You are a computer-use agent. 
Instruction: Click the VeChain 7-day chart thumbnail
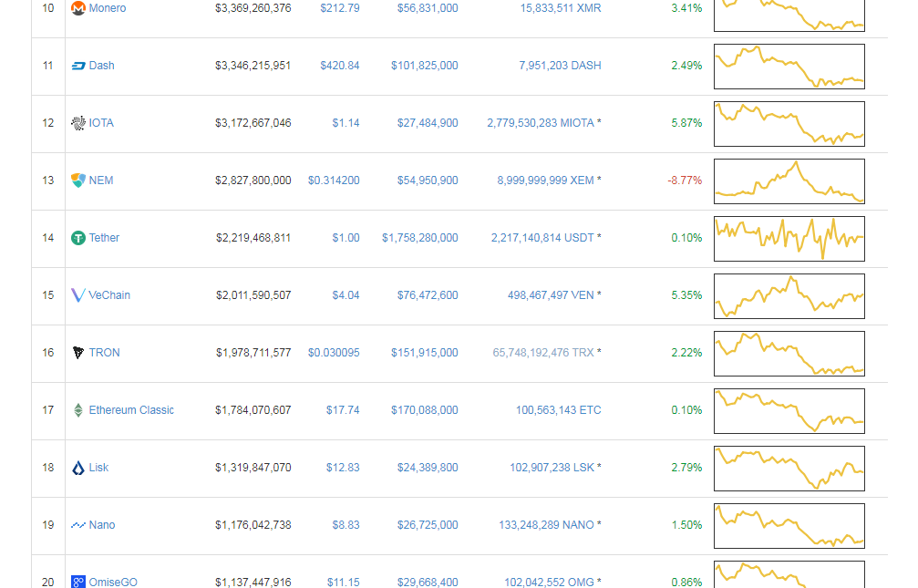(x=789, y=295)
